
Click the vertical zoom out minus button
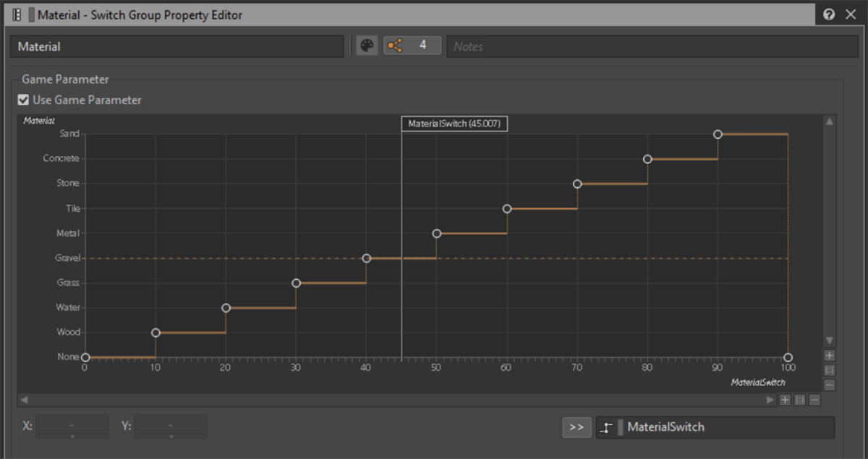pyautogui.click(x=830, y=385)
